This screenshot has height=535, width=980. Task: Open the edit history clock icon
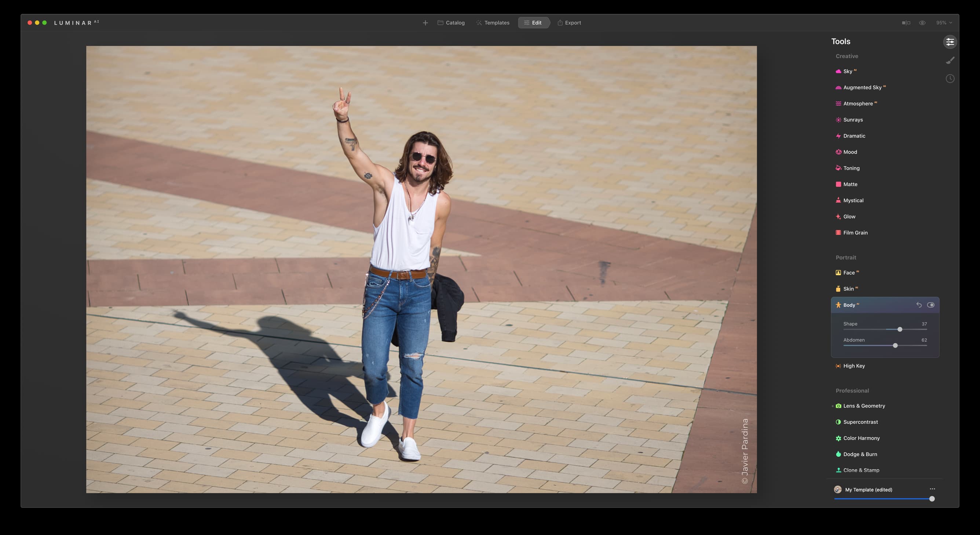[950, 79]
